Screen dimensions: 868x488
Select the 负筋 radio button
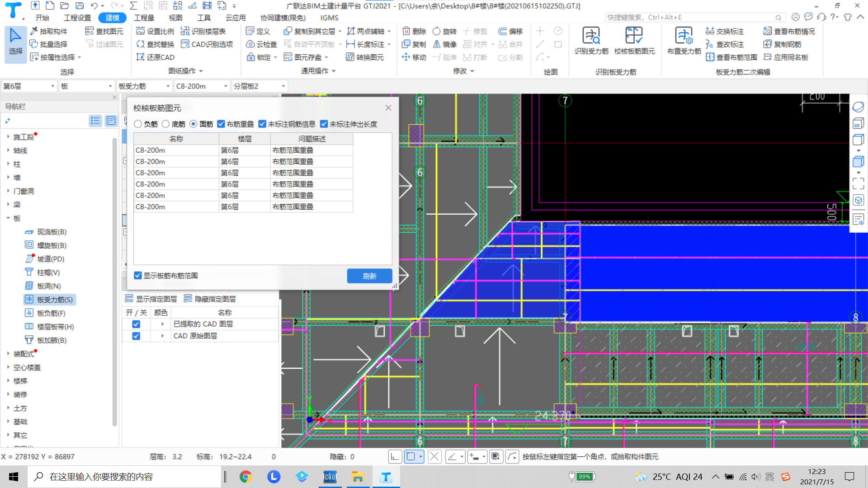tap(138, 124)
